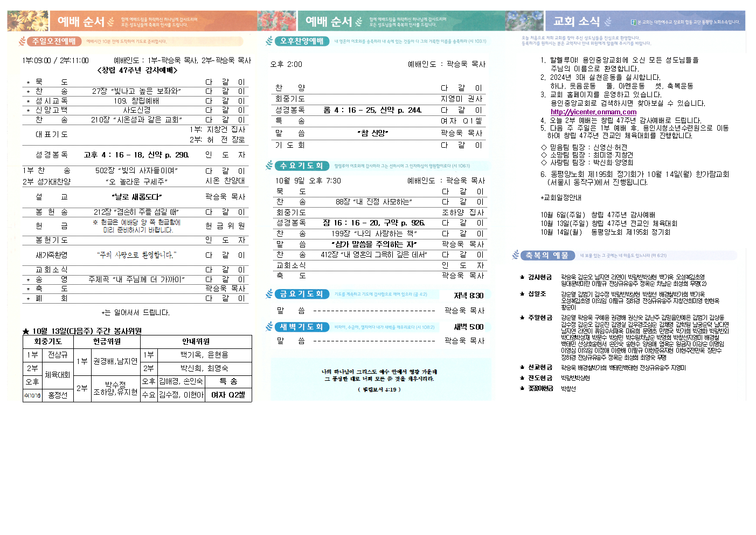Click the 주일오전예배 section label

54,42
